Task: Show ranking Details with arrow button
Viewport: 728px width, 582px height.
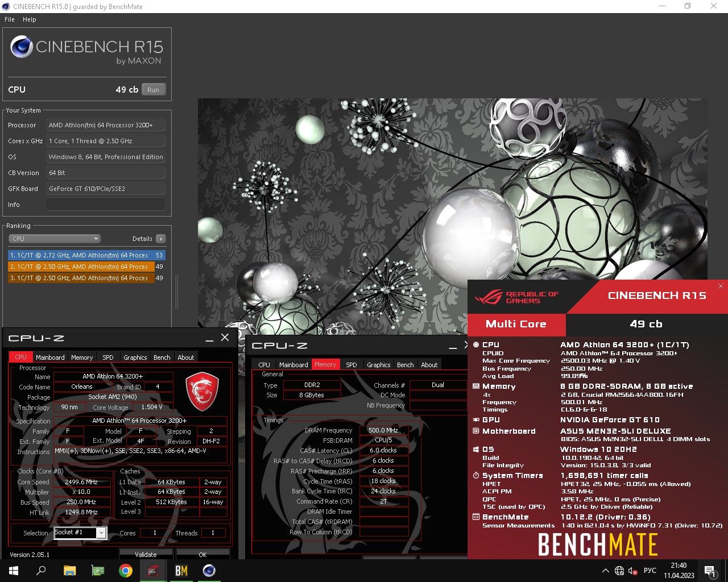Action: coord(161,239)
